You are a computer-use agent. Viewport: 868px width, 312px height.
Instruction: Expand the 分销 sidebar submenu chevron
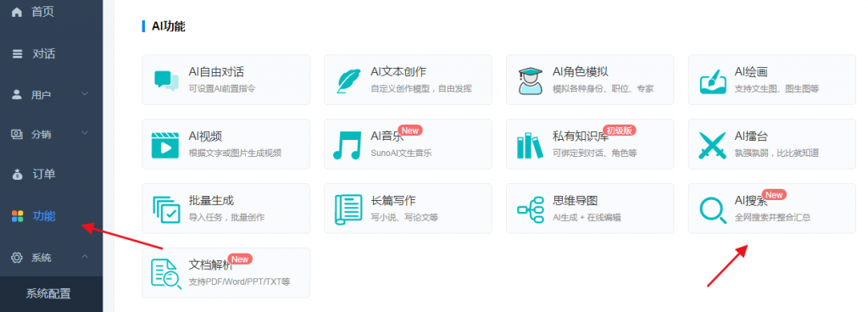coord(85,133)
